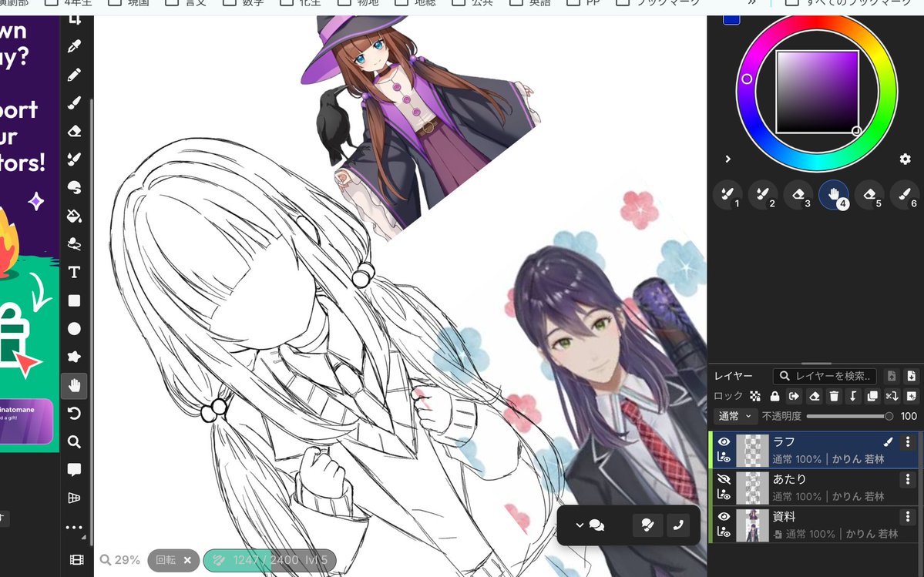Toggle local visibility of ラフ layer
Screen dimensions: 924x577
click(x=724, y=458)
